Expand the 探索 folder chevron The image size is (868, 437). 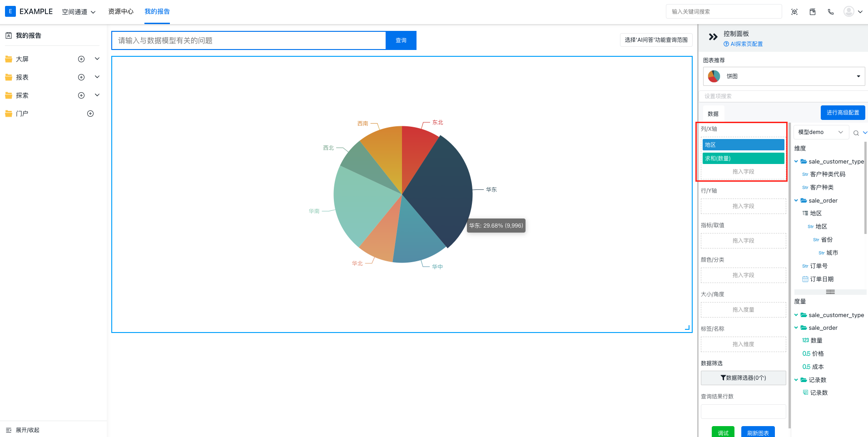point(97,95)
